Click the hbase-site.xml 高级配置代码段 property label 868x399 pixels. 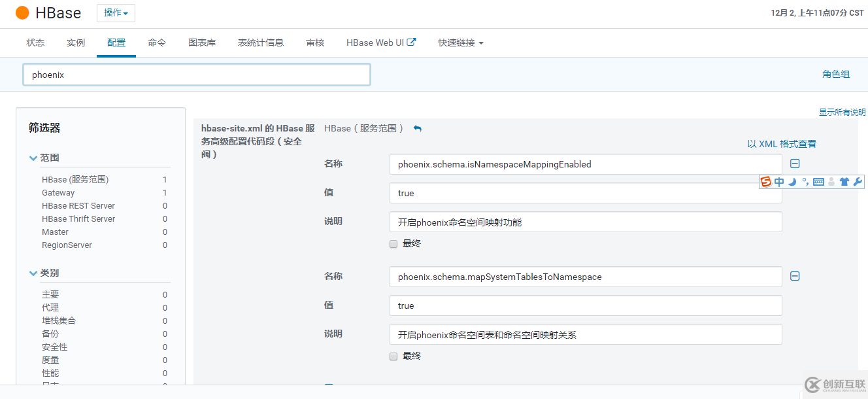coord(258,141)
